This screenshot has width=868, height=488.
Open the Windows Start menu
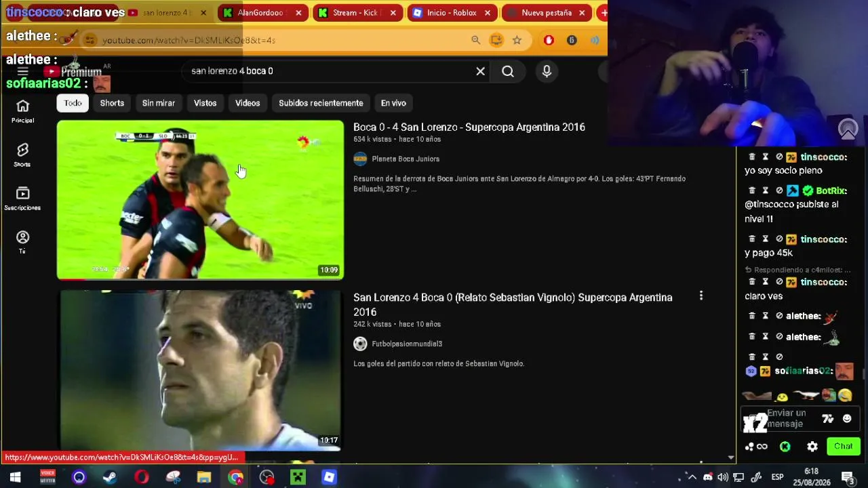point(15,477)
